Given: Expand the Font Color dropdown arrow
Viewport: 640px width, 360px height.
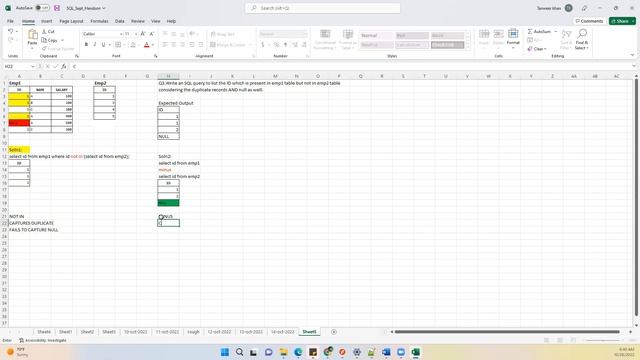Looking at the screenshot, I should tap(153, 44).
